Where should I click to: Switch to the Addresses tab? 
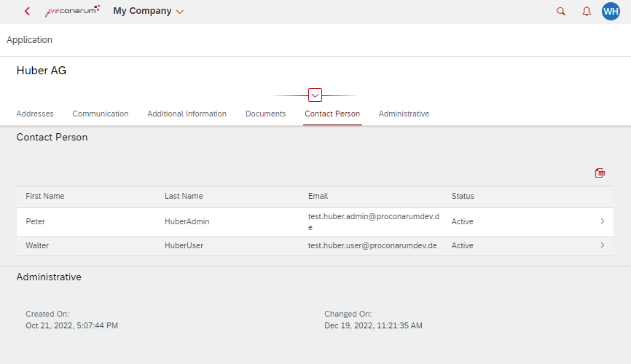(35, 114)
